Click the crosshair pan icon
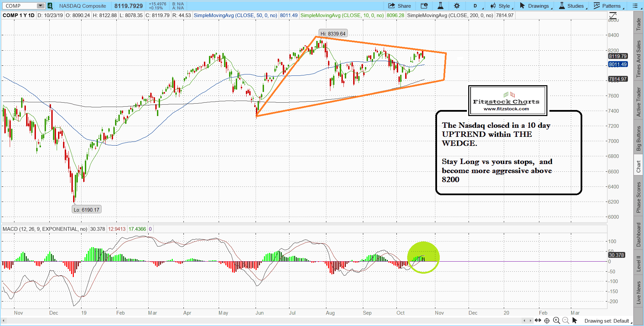The image size is (644, 326). [547, 321]
